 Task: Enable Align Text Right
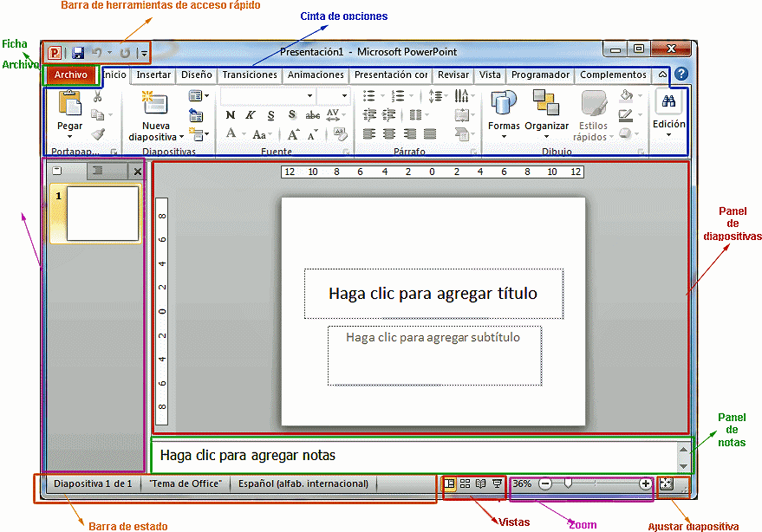point(410,133)
